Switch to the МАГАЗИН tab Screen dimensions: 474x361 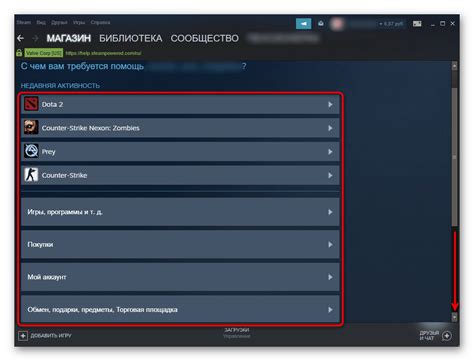point(69,38)
